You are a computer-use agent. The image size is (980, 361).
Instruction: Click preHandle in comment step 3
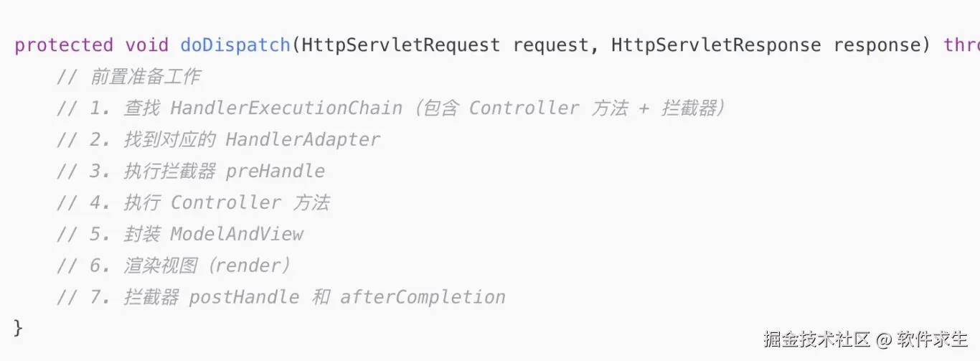tap(275, 171)
